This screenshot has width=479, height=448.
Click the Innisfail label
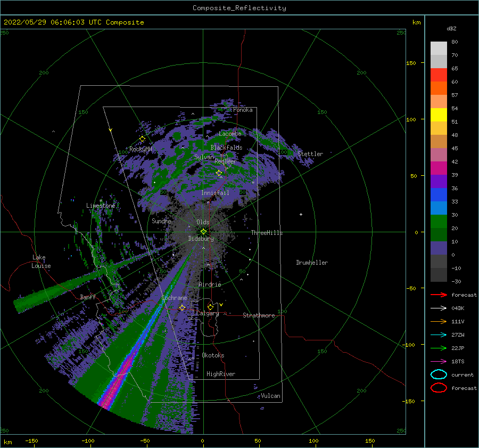click(215, 193)
